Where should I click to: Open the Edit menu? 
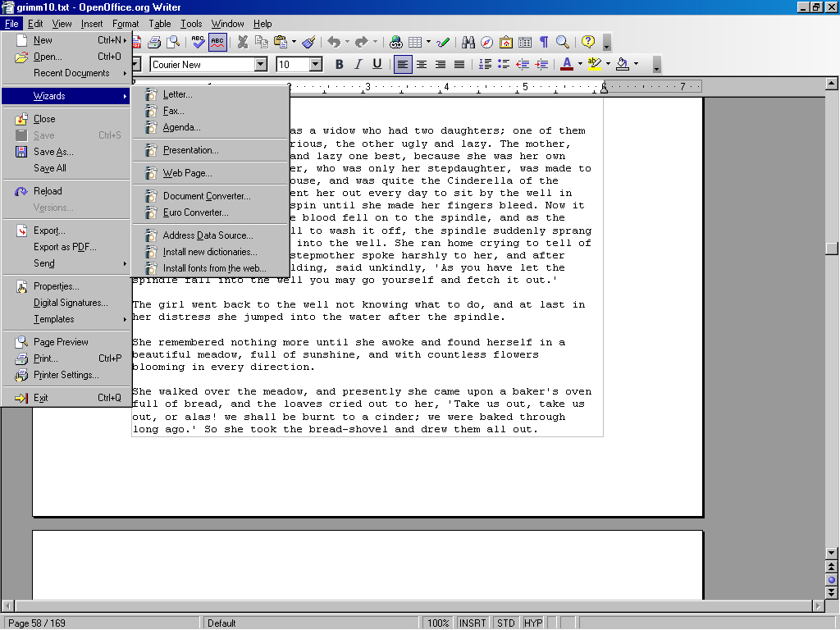coord(35,24)
